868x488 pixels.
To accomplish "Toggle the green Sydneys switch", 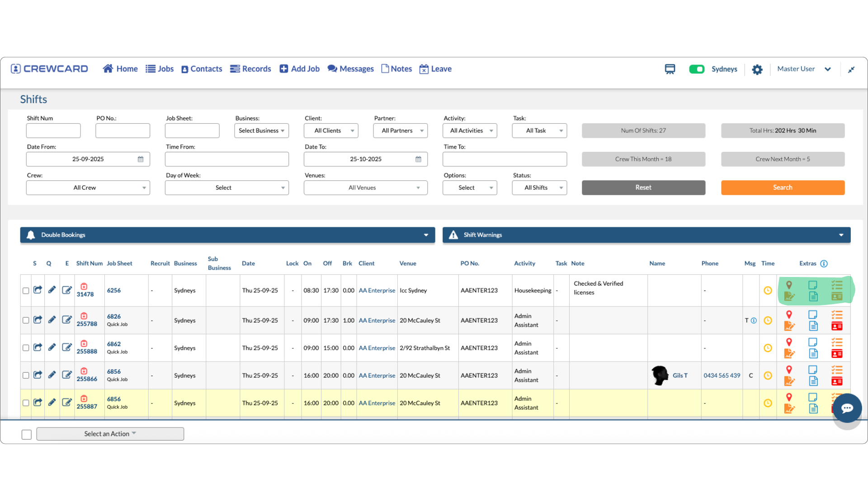I will click(x=697, y=69).
